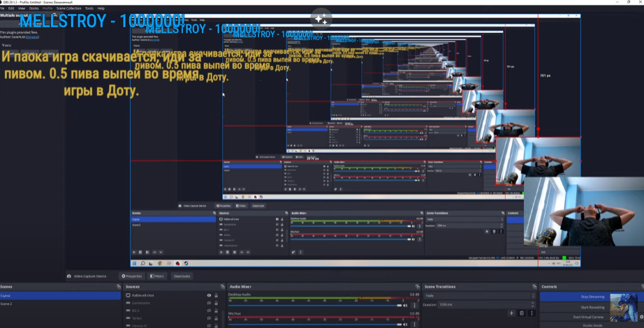Add a new scene transition

[x=511, y=313]
